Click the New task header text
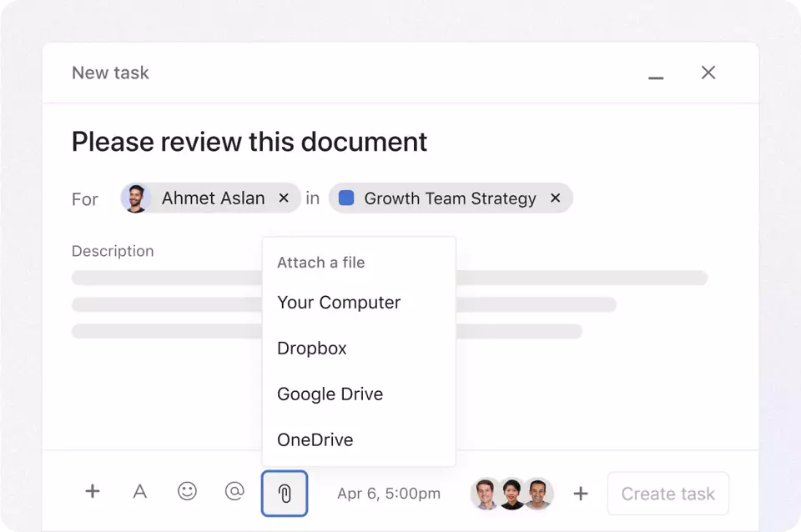The height and width of the screenshot is (532, 801). click(x=110, y=73)
